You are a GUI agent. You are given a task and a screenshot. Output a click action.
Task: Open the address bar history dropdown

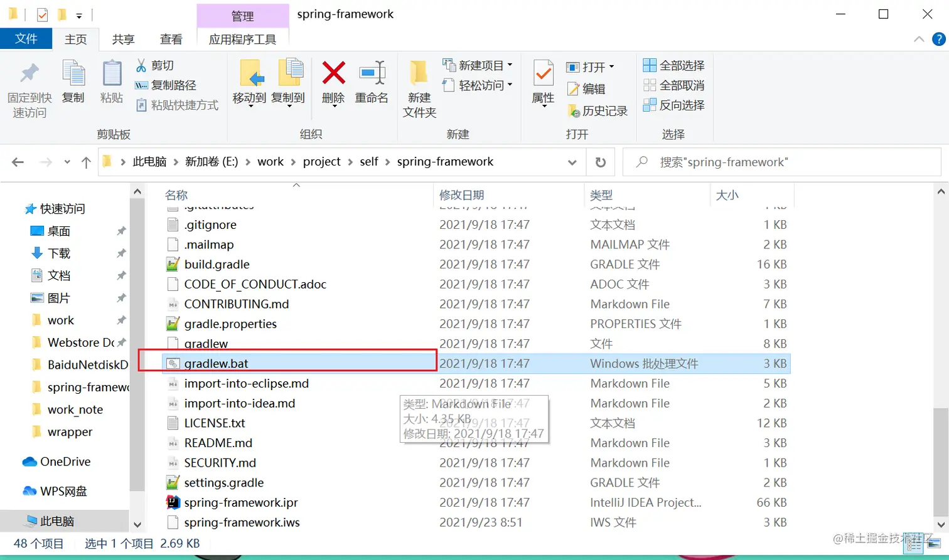tap(572, 162)
